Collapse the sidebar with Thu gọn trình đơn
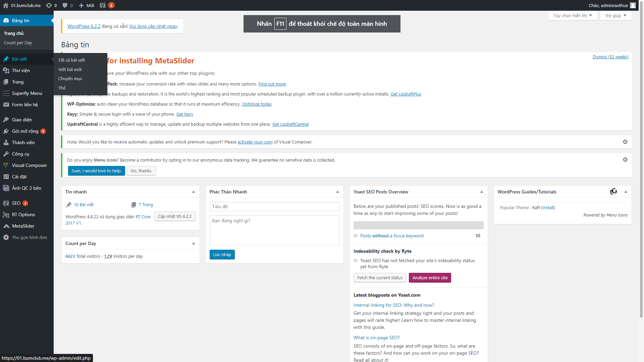This screenshot has width=644, height=362. 29,237
